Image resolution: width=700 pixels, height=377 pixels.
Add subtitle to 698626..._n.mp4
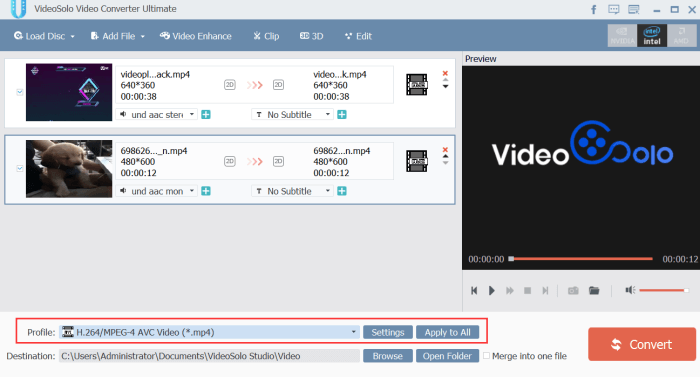(342, 191)
